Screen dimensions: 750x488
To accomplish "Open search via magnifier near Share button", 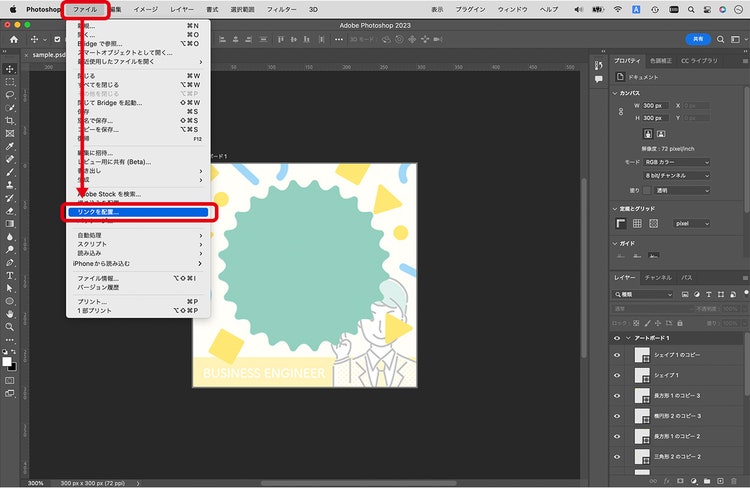I will click(x=720, y=40).
